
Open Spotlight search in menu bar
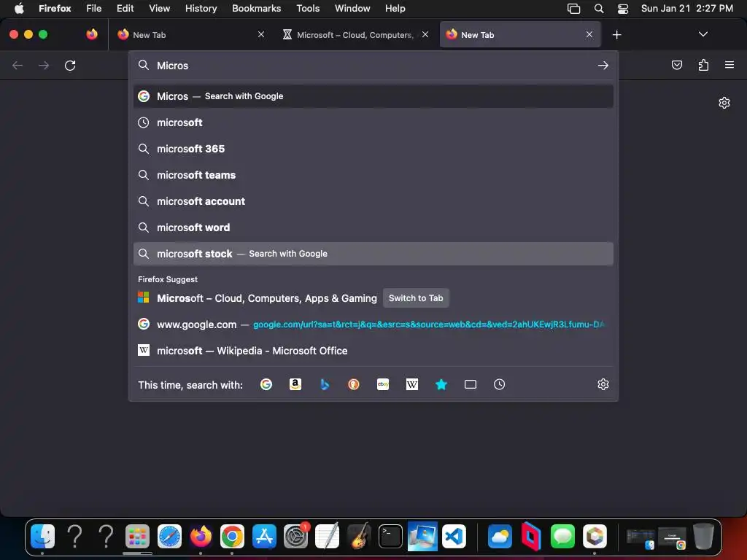[599, 9]
